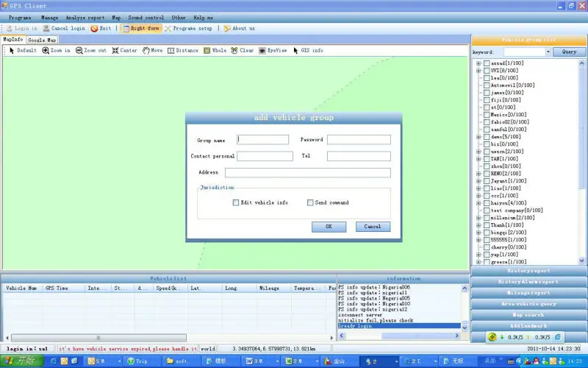This screenshot has width=588, height=368.
Task: Click Cancel in add vehicle group dialog
Action: pos(373,227)
